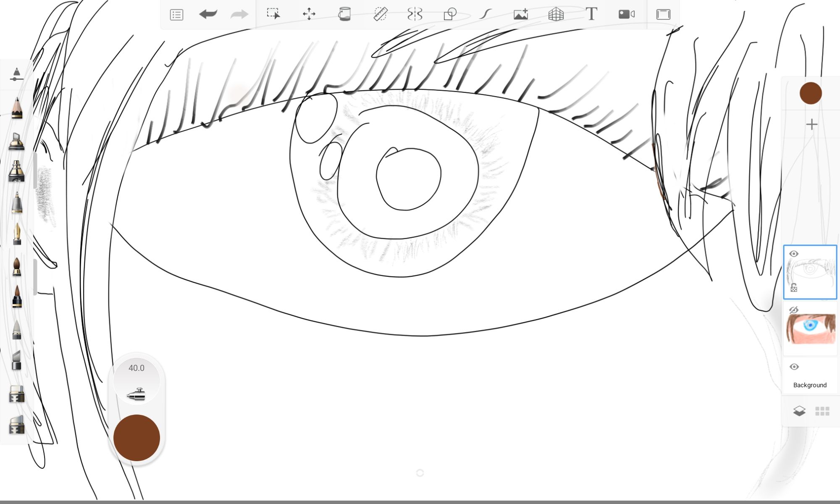Toggle full screen UI view
This screenshot has height=504, width=840.
coord(663,14)
